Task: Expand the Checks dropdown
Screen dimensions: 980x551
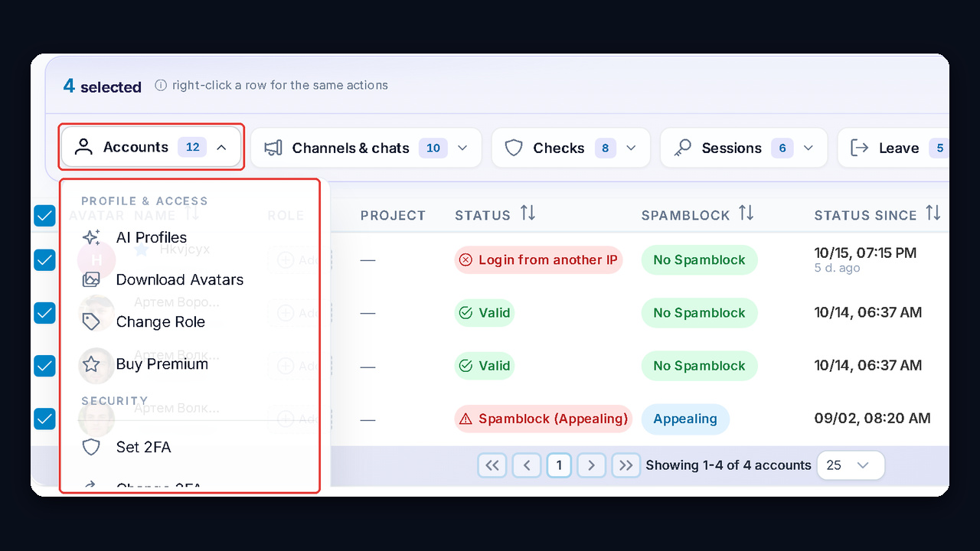Action: point(571,148)
